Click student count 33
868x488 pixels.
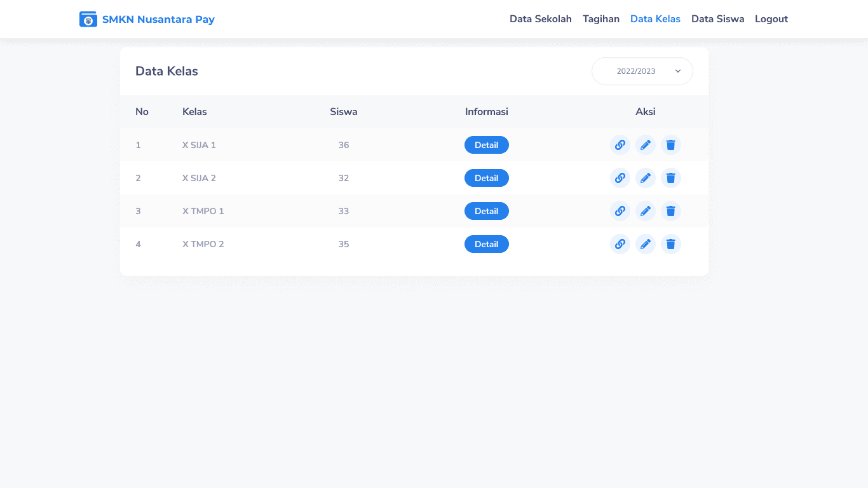(344, 211)
